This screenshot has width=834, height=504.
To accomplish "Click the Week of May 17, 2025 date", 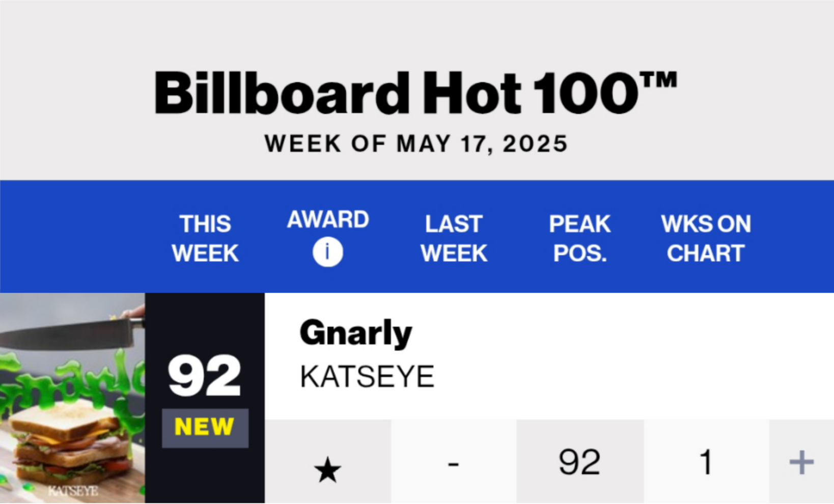I will click(x=416, y=144).
